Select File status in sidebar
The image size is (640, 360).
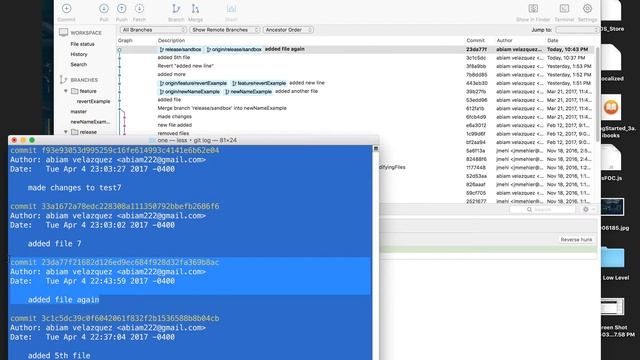82,44
